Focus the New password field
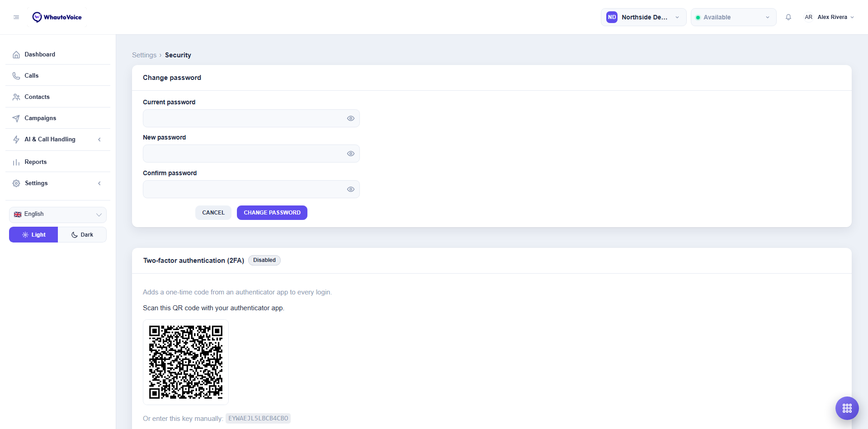 tap(251, 154)
